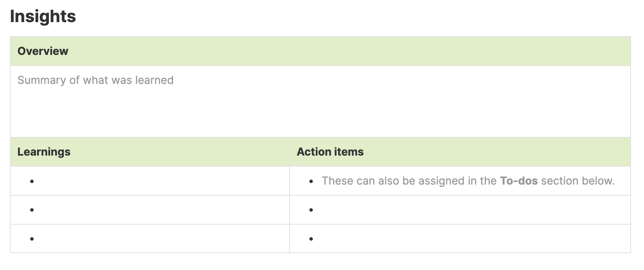Select the Learnings header cell
The height and width of the screenshot is (270, 644).
[x=150, y=152]
